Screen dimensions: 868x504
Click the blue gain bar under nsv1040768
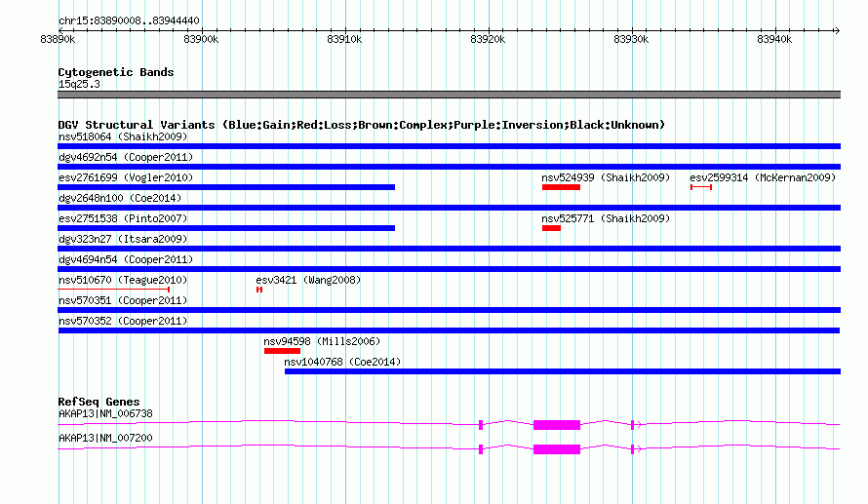(x=563, y=371)
